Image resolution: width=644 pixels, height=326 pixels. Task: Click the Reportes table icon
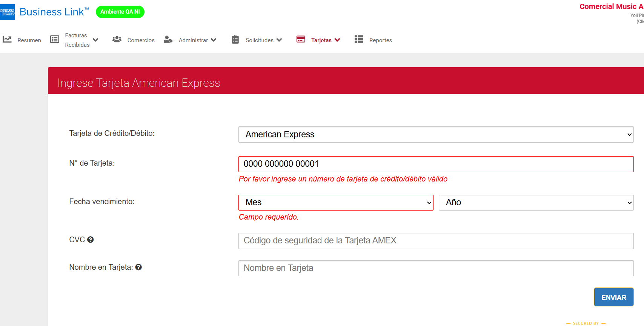point(359,39)
